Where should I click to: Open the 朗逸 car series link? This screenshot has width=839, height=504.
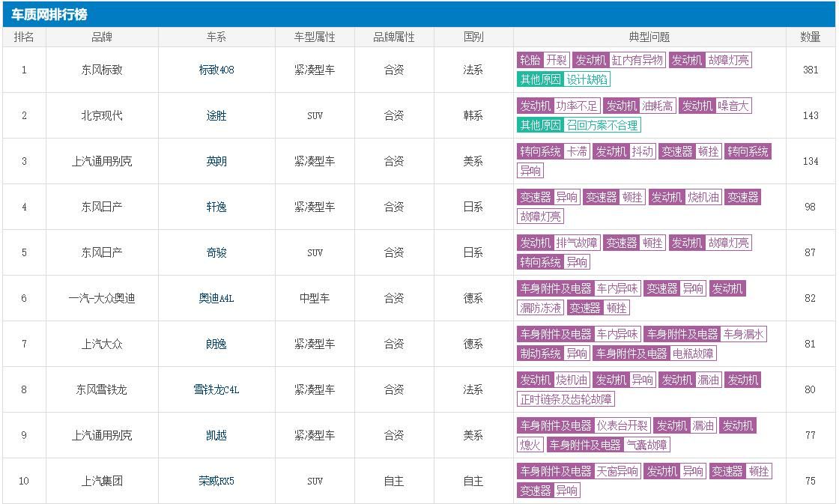tap(216, 344)
